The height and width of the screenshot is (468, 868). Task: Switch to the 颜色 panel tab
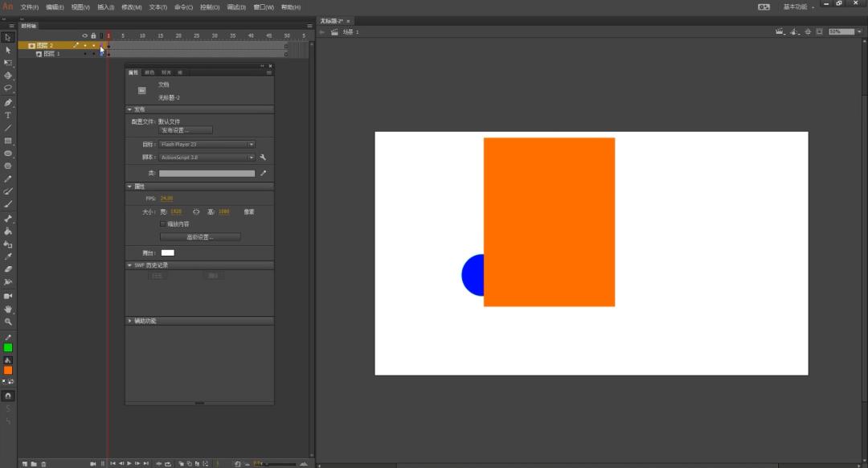click(149, 72)
